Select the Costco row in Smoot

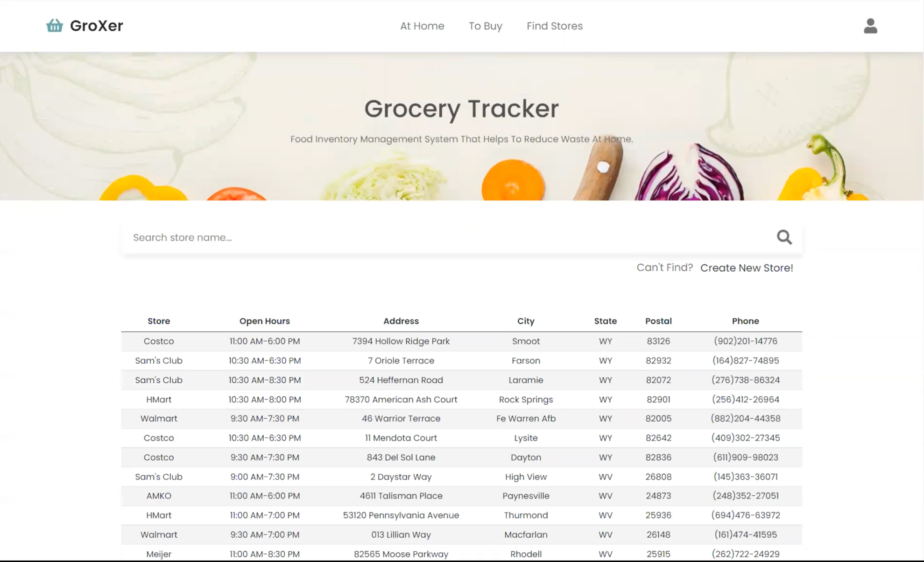159,341
